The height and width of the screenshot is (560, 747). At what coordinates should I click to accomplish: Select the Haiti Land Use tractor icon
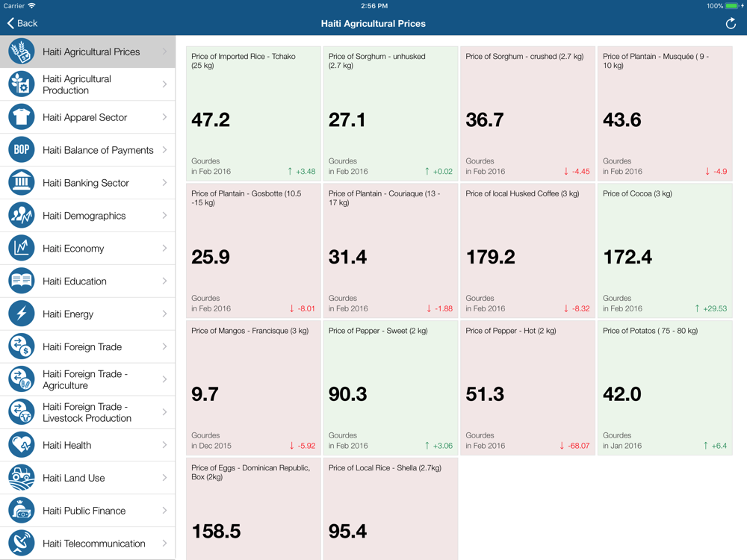pyautogui.click(x=22, y=478)
